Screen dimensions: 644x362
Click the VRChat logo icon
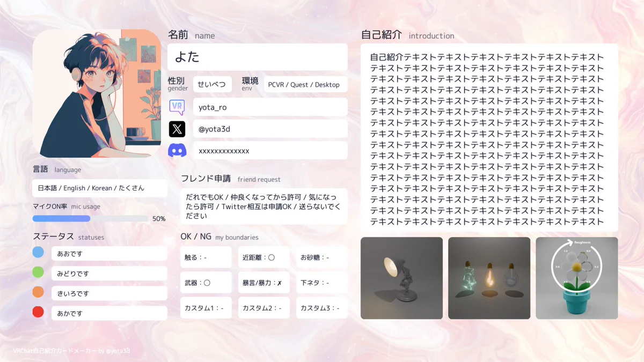tap(177, 107)
